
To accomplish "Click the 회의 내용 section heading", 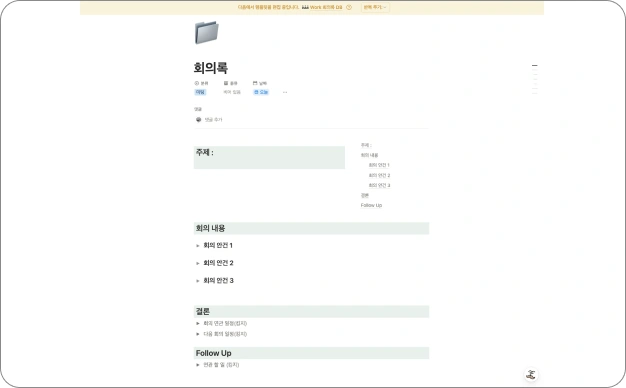I will click(x=311, y=228).
